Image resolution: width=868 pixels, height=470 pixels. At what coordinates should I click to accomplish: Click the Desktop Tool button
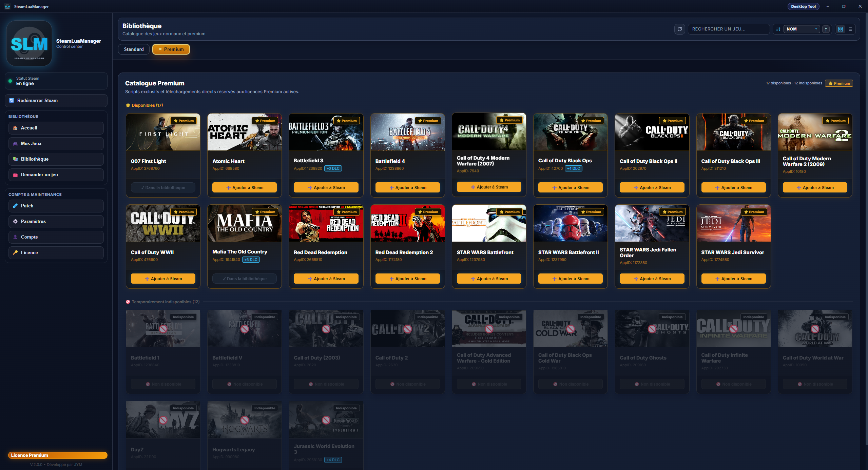(803, 6)
